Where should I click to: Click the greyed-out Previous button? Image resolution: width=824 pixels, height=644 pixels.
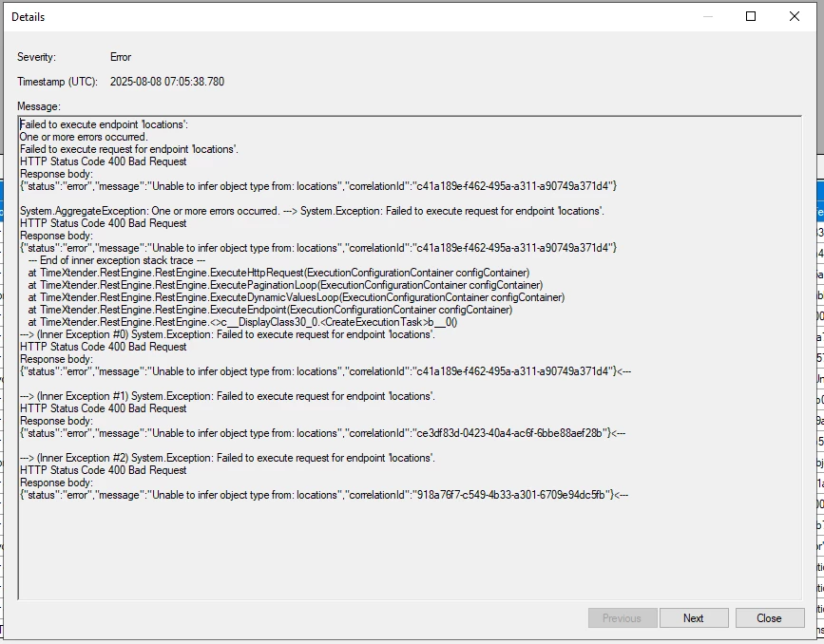point(623,618)
